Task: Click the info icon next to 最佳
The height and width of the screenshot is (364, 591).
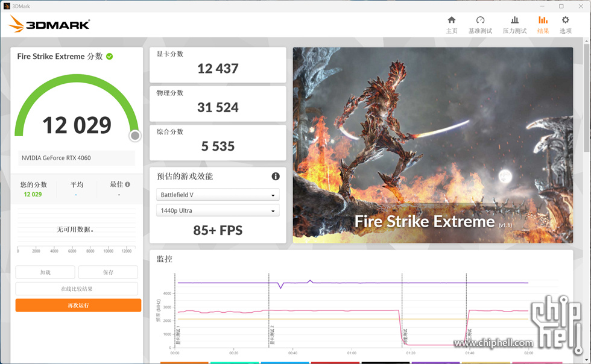Action: (128, 184)
